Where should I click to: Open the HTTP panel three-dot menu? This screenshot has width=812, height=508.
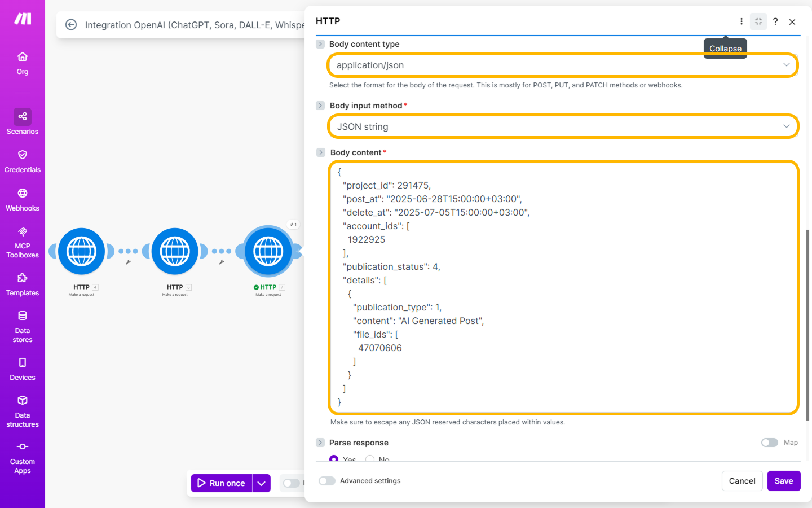[741, 21]
